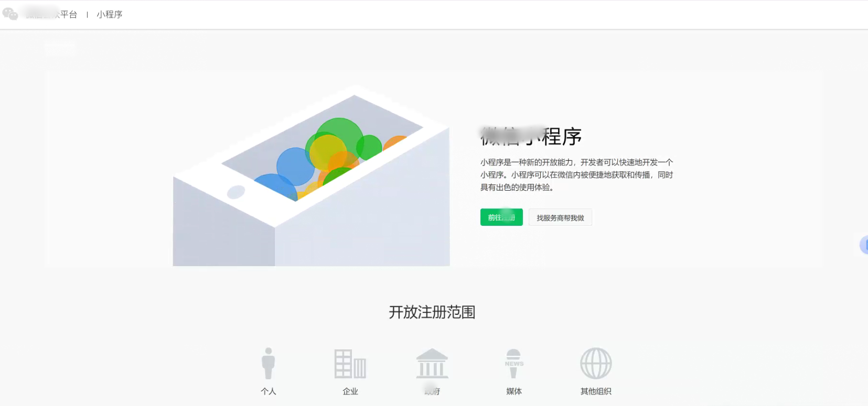
Task: Click the phone illustration with colored bubbles
Action: (312, 175)
